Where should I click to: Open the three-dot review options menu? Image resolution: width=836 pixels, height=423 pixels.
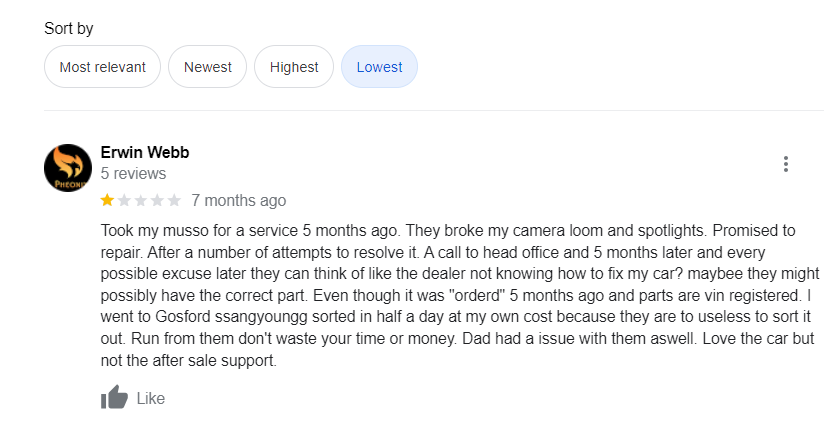point(786,164)
